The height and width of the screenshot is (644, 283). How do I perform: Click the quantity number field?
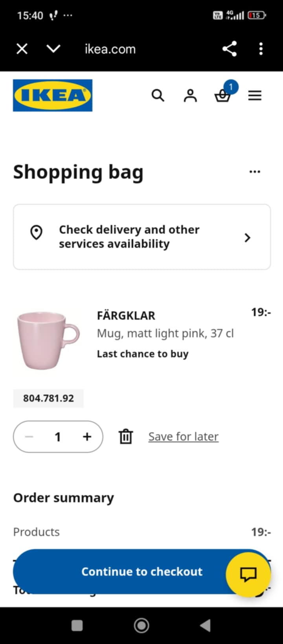(58, 437)
